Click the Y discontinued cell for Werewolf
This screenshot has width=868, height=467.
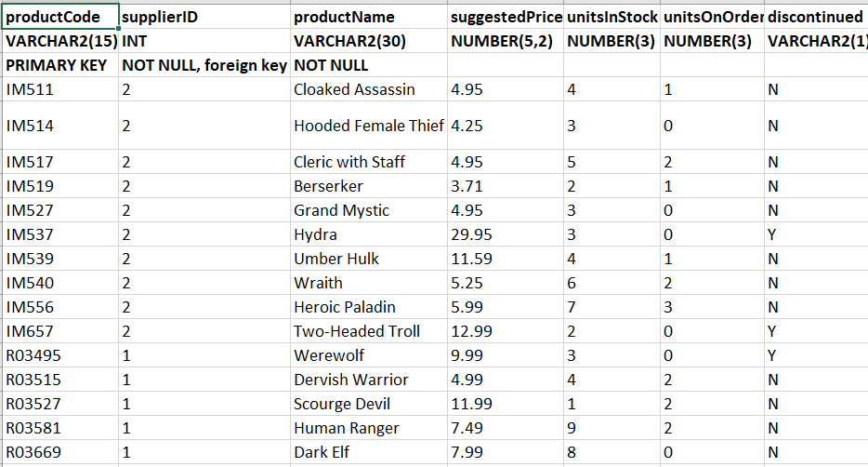[816, 355]
